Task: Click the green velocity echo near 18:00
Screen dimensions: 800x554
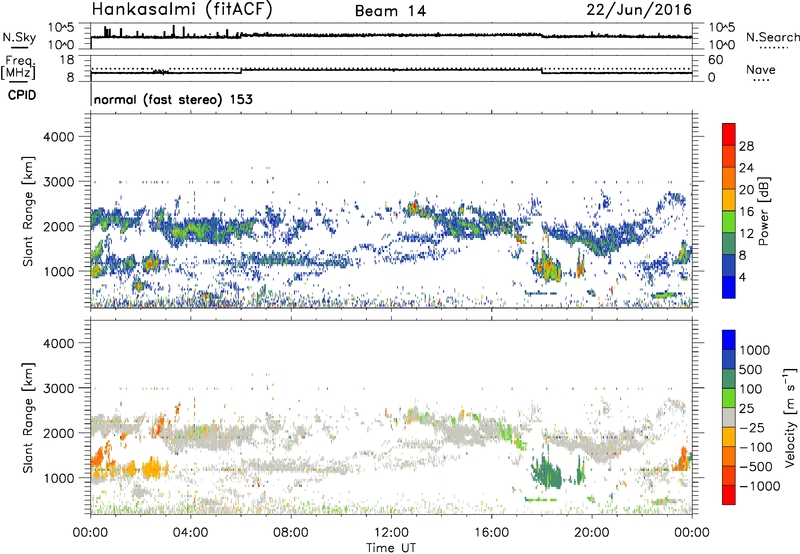Action: 546,472
